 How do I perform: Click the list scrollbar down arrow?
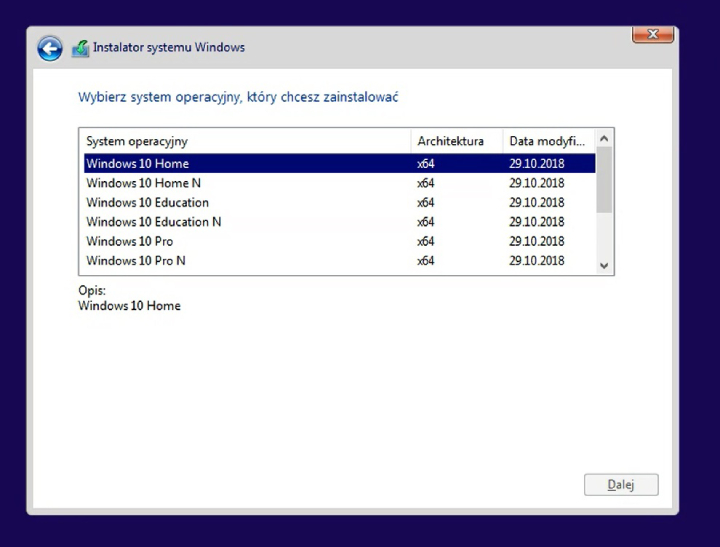(x=604, y=265)
